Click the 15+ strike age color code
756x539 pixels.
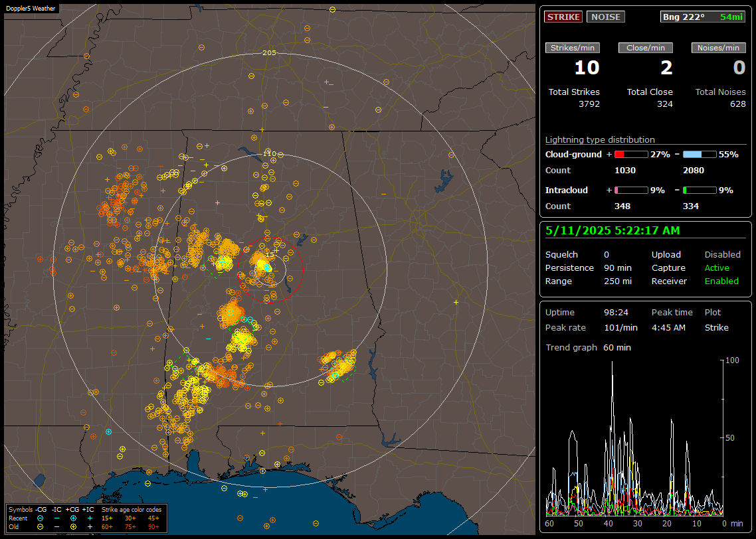[107, 518]
